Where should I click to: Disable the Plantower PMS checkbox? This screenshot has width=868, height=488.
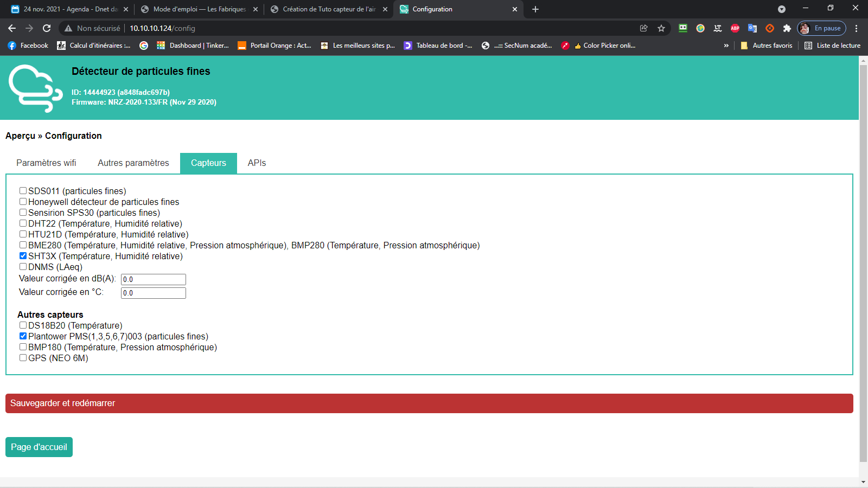click(x=23, y=336)
